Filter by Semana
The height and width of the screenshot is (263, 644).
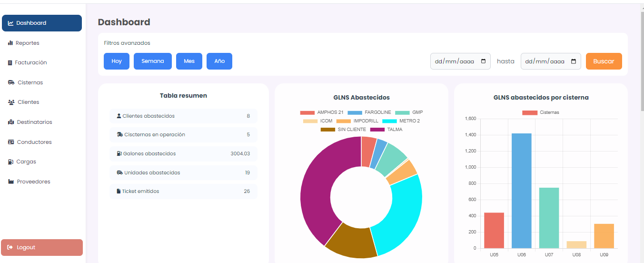[x=152, y=61]
